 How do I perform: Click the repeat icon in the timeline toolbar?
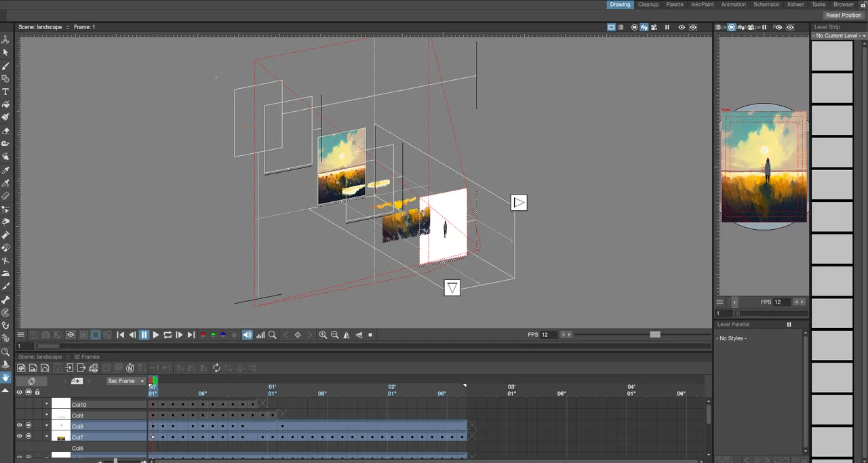tap(216, 368)
